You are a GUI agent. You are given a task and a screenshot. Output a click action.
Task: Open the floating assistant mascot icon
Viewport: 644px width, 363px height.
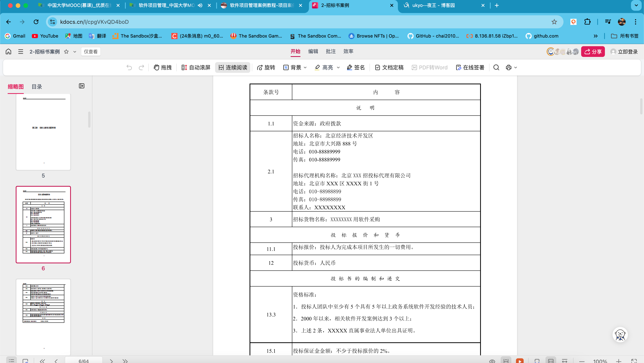pyautogui.click(x=620, y=334)
